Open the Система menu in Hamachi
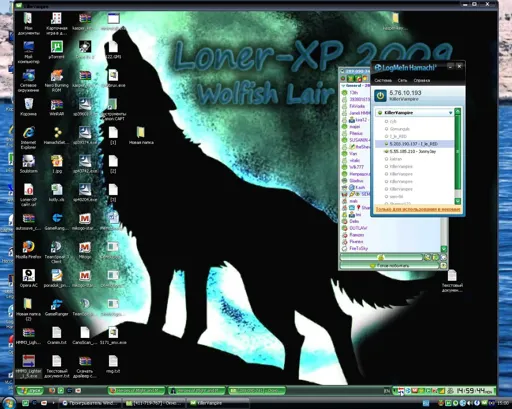512x409 pixels. [x=383, y=80]
